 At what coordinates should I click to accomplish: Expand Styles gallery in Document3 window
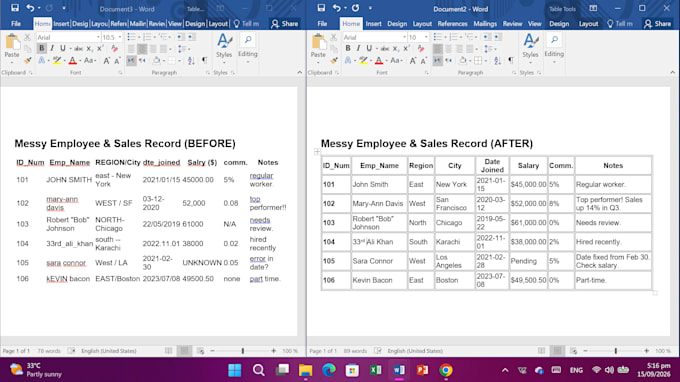point(224,47)
